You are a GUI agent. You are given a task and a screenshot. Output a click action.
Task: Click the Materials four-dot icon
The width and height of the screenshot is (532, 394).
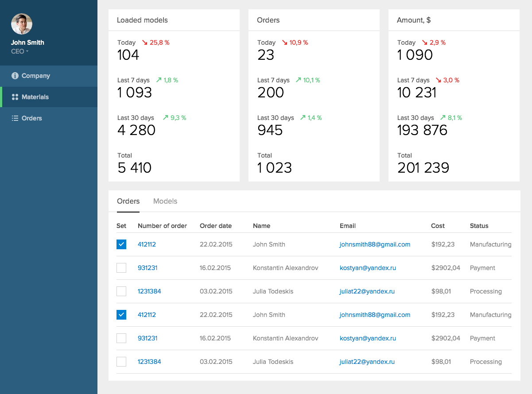coord(15,97)
